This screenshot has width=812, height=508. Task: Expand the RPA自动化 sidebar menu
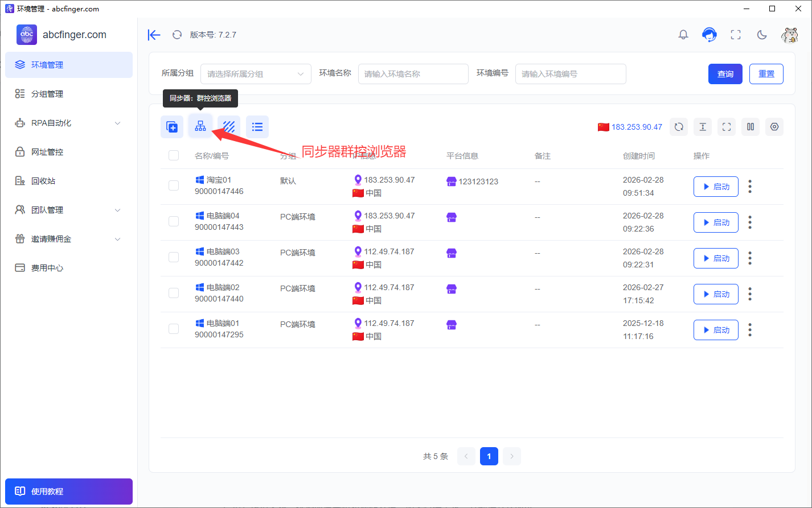pyautogui.click(x=69, y=123)
